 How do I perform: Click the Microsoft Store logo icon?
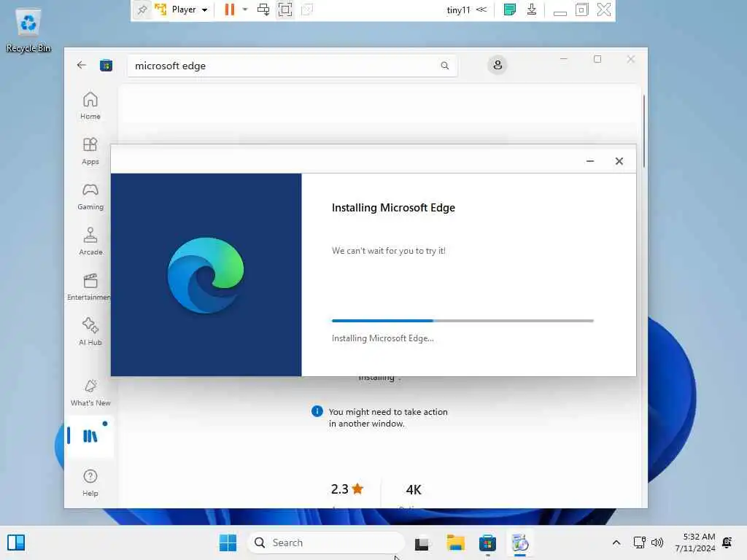[106, 65]
